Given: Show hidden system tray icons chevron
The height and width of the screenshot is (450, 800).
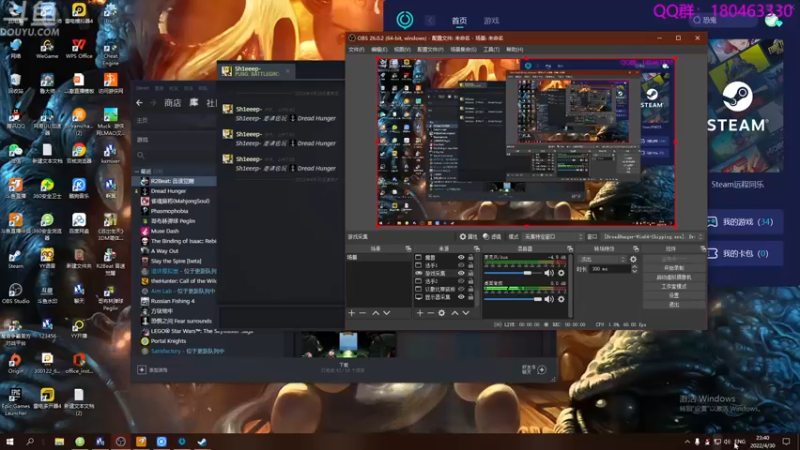Looking at the screenshot, I should click(x=687, y=442).
